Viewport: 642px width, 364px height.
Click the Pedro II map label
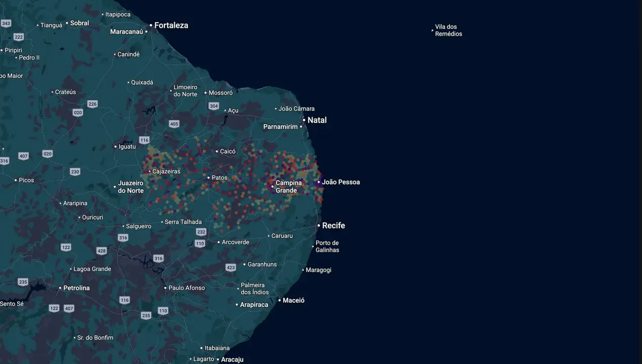point(29,58)
